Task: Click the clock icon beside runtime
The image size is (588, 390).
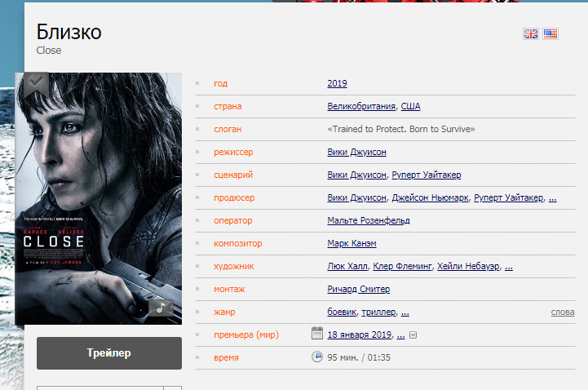Action: coord(317,357)
